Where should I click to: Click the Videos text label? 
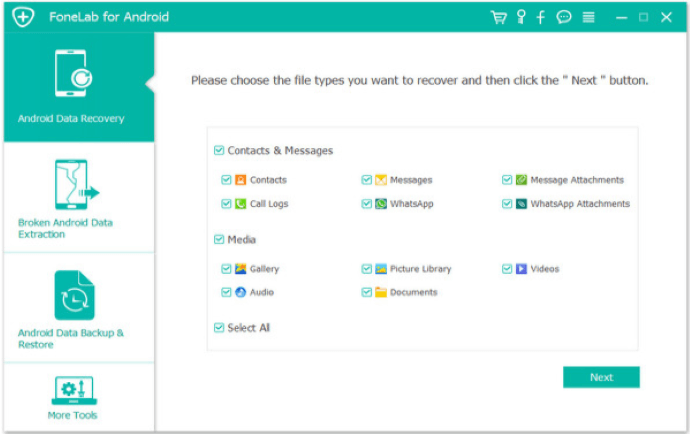[x=544, y=268]
